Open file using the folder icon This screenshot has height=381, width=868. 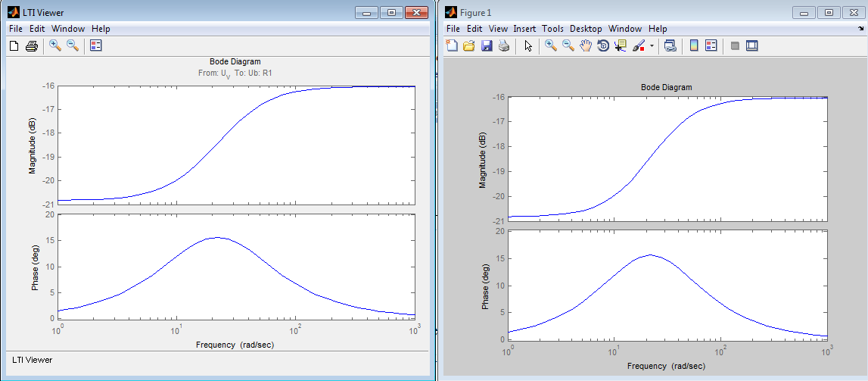tap(469, 46)
